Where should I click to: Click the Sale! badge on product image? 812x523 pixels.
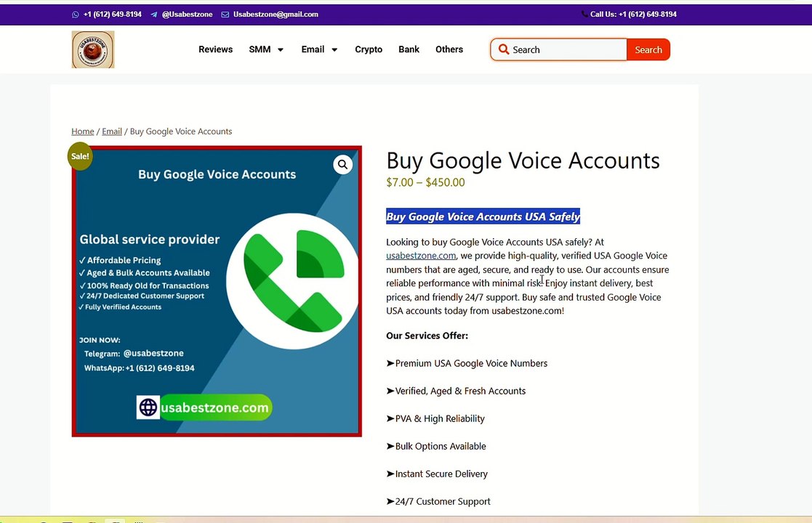pyautogui.click(x=80, y=155)
